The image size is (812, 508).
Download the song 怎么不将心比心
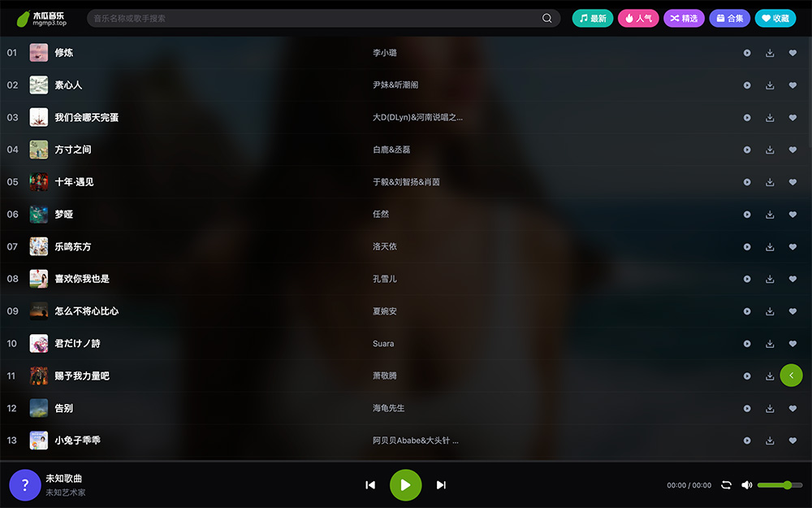pyautogui.click(x=770, y=311)
